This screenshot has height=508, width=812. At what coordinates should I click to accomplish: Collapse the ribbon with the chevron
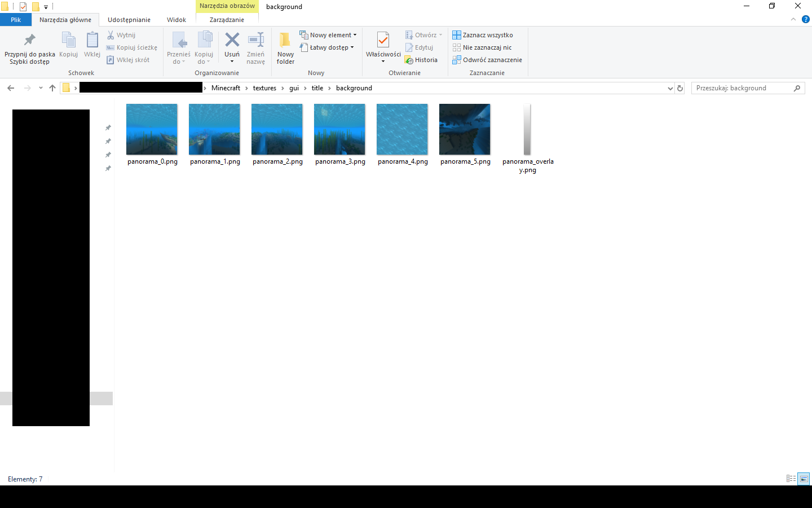pos(793,19)
